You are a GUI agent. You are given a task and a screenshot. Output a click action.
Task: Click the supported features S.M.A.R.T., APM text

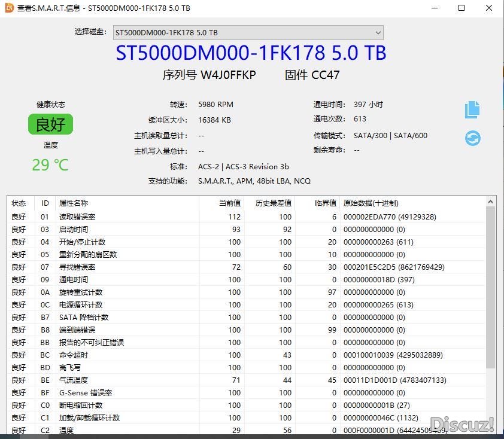click(254, 181)
